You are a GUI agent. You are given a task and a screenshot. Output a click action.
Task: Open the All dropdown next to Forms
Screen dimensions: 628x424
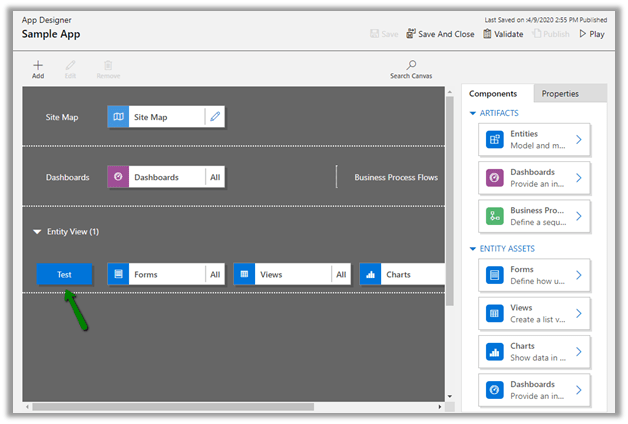pos(215,274)
